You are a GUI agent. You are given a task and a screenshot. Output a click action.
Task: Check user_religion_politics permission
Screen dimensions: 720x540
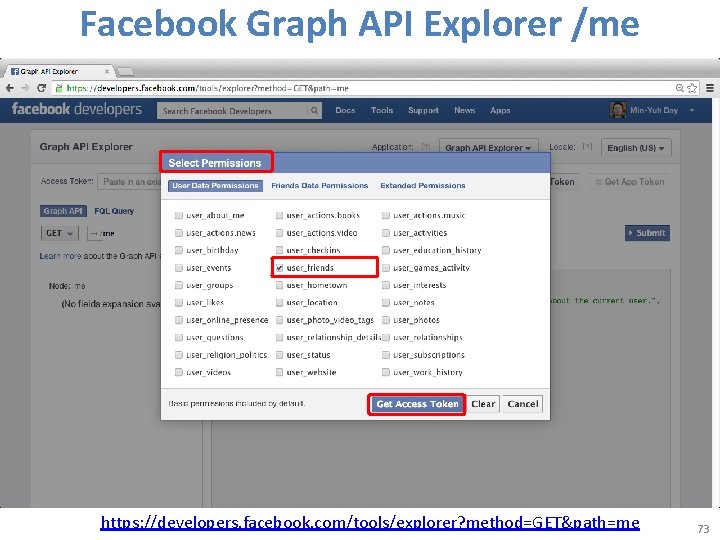point(179,355)
